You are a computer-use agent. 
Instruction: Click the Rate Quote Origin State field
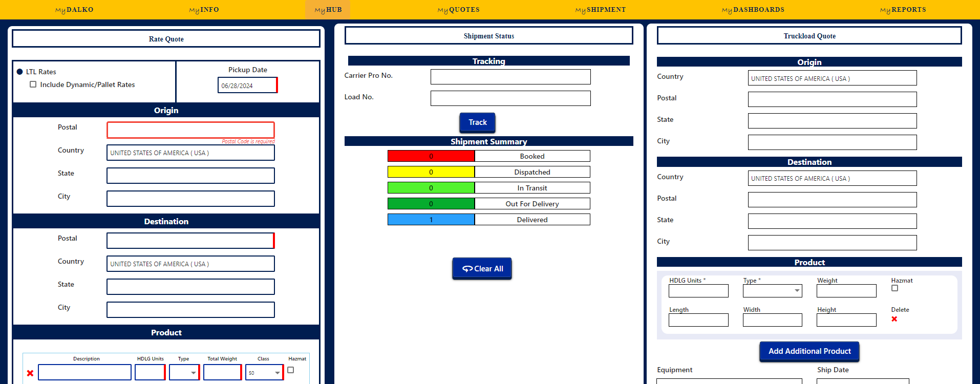coord(190,176)
